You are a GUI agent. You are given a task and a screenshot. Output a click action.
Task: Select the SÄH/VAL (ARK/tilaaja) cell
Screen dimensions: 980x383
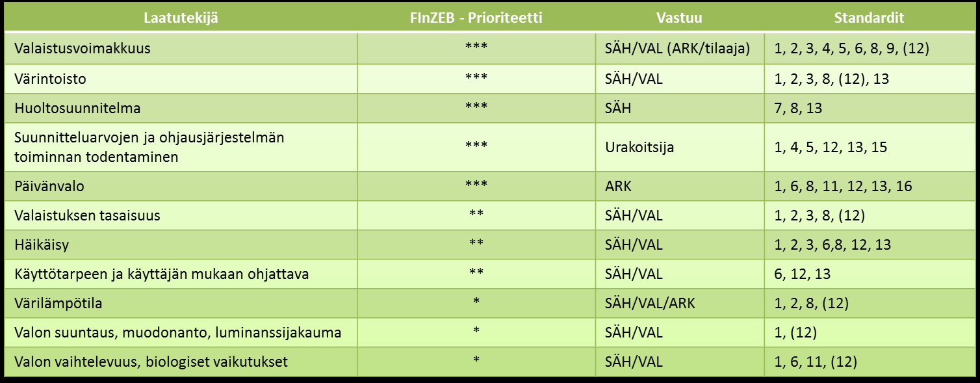(x=680, y=49)
